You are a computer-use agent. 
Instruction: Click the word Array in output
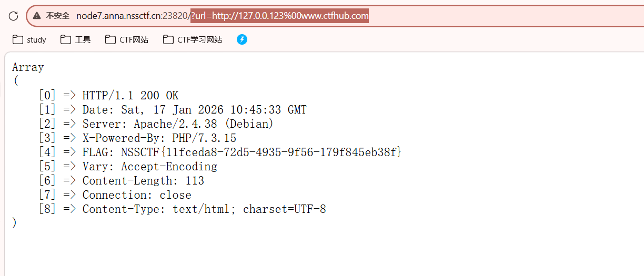pyautogui.click(x=28, y=67)
